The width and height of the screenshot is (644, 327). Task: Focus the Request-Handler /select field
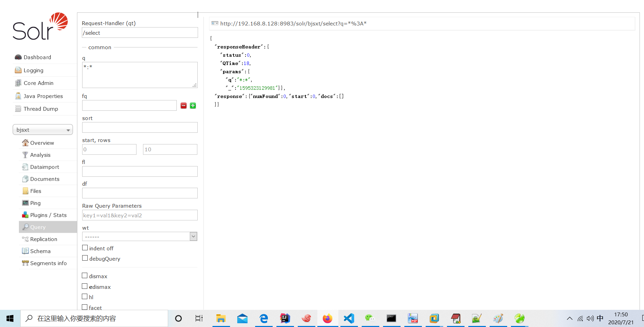[x=140, y=33]
